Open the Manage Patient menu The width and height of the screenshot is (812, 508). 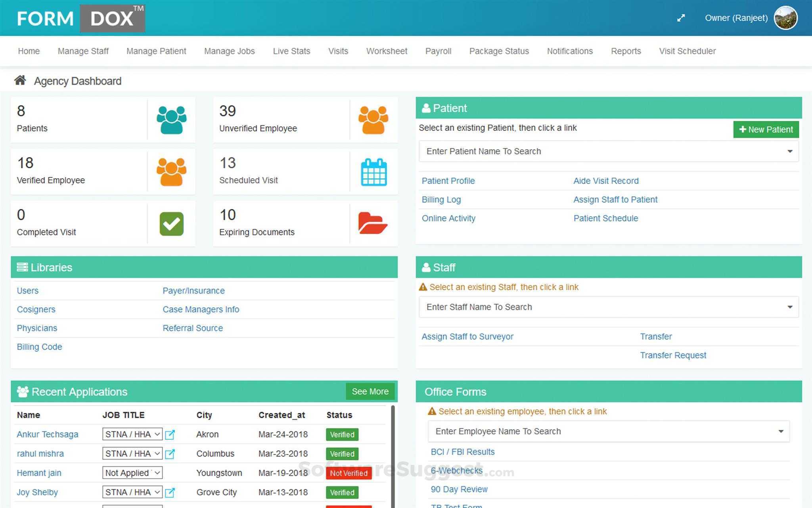pyautogui.click(x=156, y=51)
